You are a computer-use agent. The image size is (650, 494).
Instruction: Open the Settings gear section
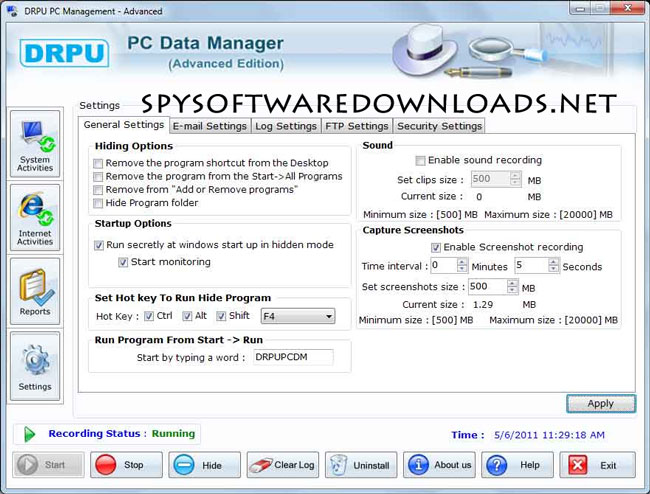pos(35,366)
